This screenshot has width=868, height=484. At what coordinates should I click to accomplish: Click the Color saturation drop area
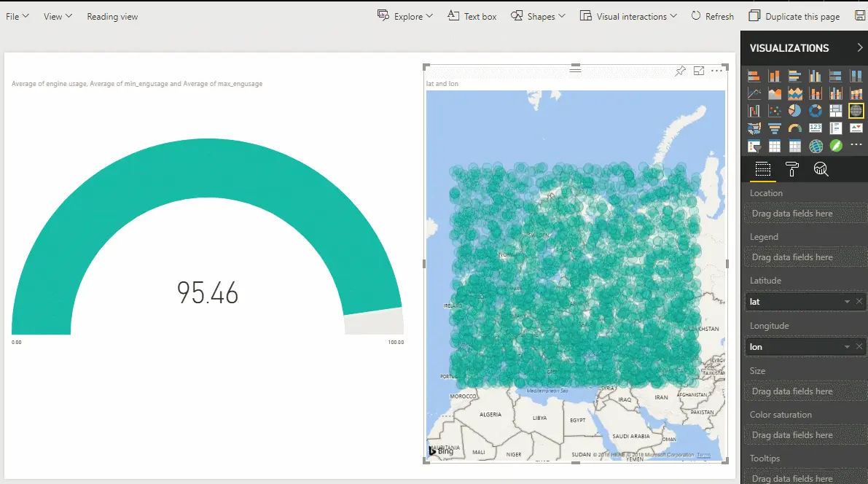tap(806, 434)
